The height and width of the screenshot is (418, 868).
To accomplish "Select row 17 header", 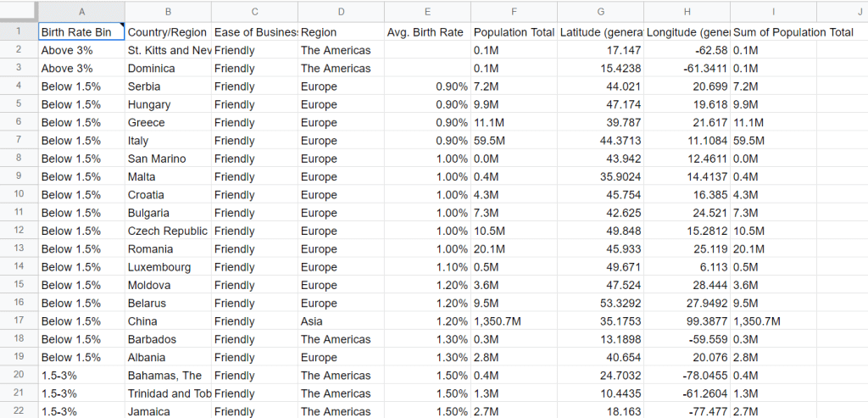I will [19, 321].
